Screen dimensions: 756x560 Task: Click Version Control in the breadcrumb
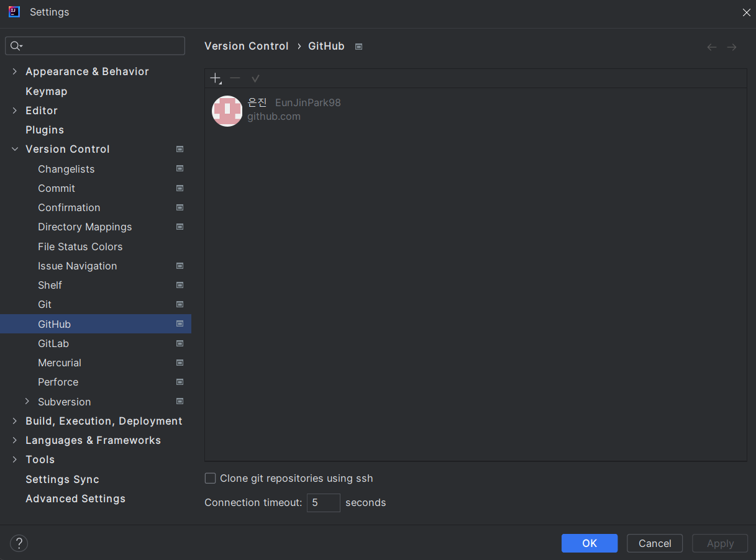247,46
